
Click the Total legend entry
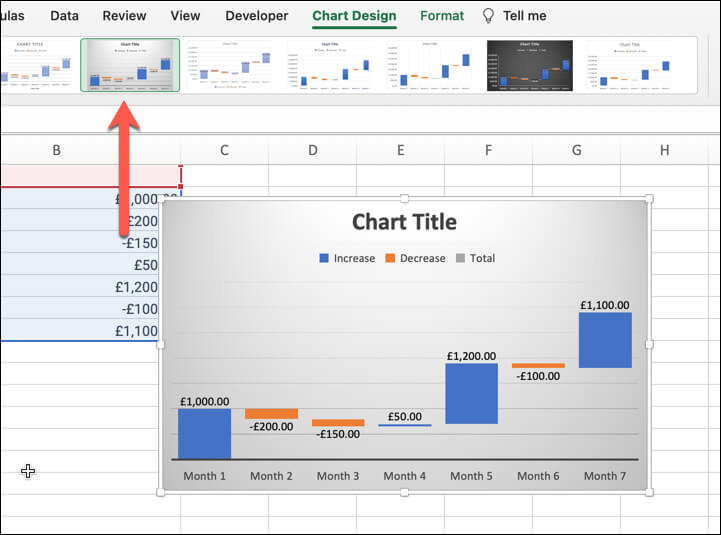(475, 258)
